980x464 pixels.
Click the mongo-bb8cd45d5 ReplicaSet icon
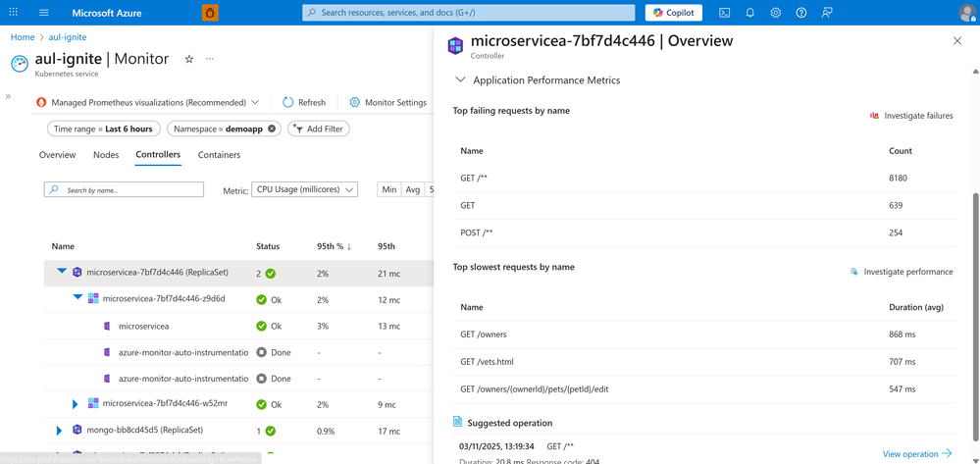tap(77, 431)
